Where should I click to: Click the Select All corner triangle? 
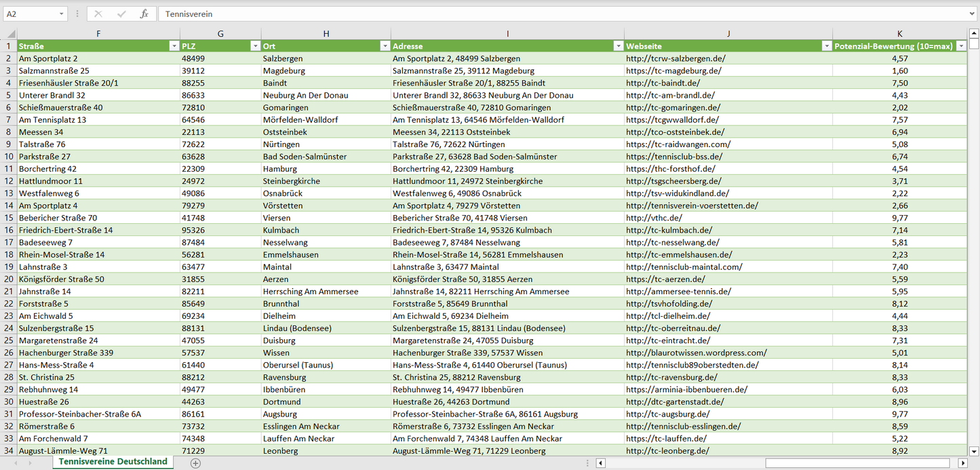coord(11,34)
